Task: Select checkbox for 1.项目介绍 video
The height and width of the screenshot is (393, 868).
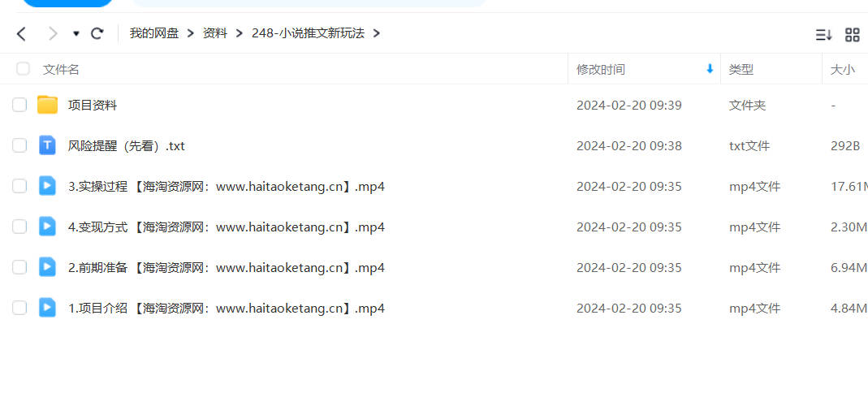Action: coord(19,308)
